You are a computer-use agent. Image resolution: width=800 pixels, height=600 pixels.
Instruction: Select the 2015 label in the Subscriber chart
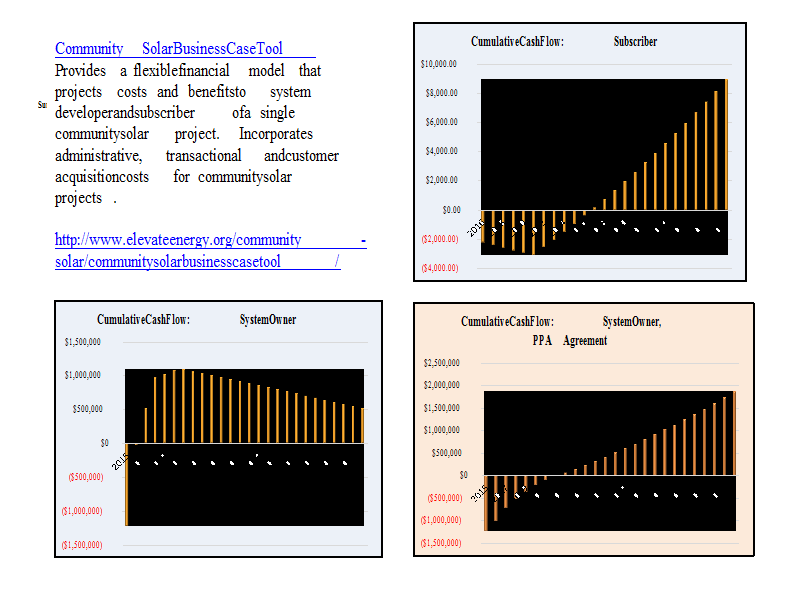coord(475,227)
